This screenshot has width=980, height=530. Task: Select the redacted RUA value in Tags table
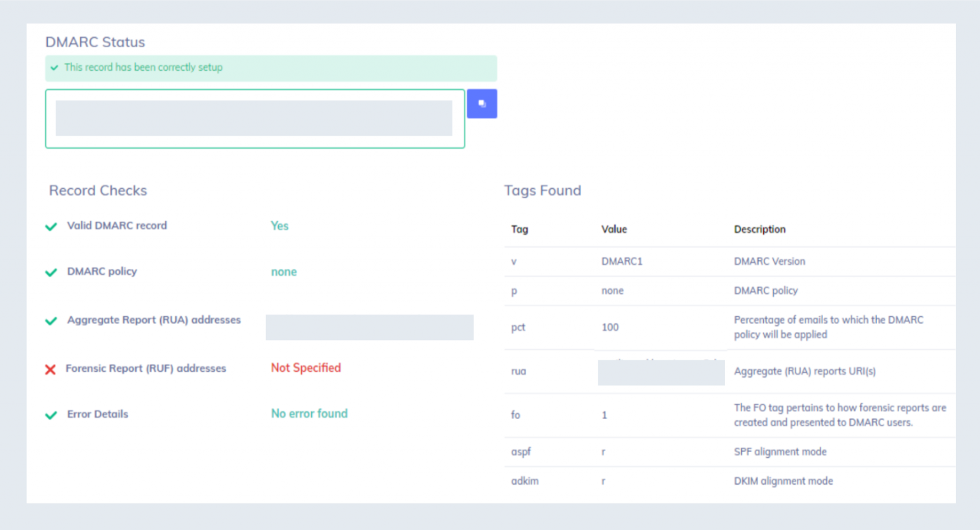click(x=660, y=372)
